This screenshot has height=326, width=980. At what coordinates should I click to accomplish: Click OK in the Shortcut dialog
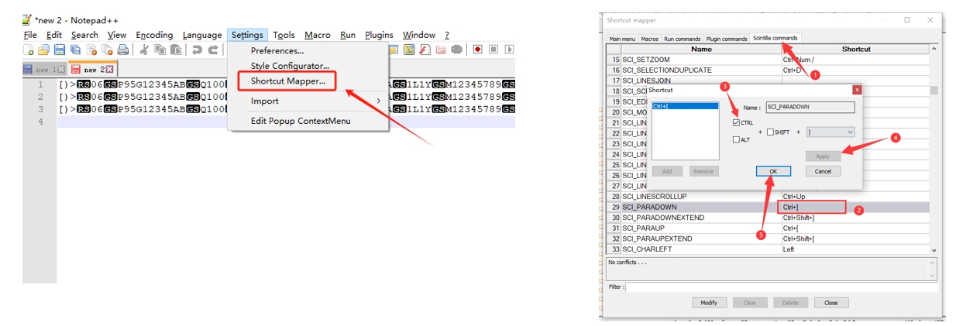point(773,171)
